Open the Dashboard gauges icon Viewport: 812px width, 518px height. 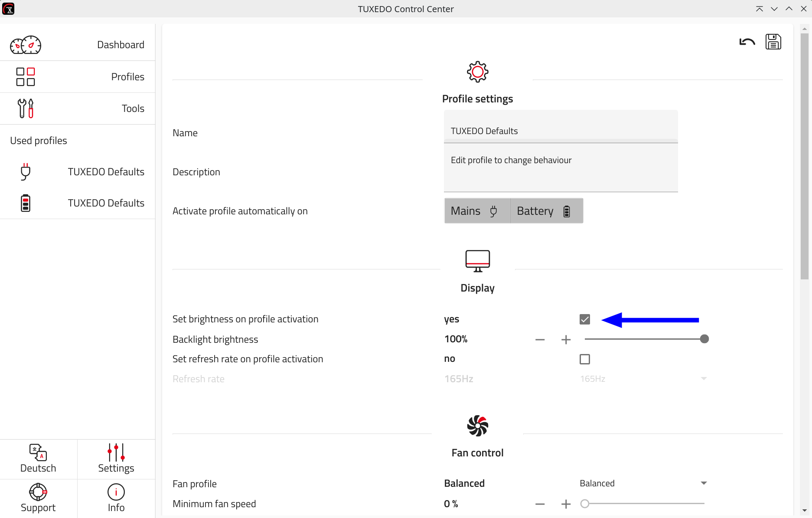point(26,45)
